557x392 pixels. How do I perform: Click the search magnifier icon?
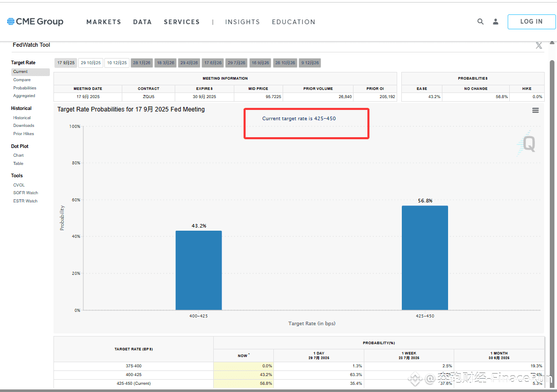click(480, 22)
